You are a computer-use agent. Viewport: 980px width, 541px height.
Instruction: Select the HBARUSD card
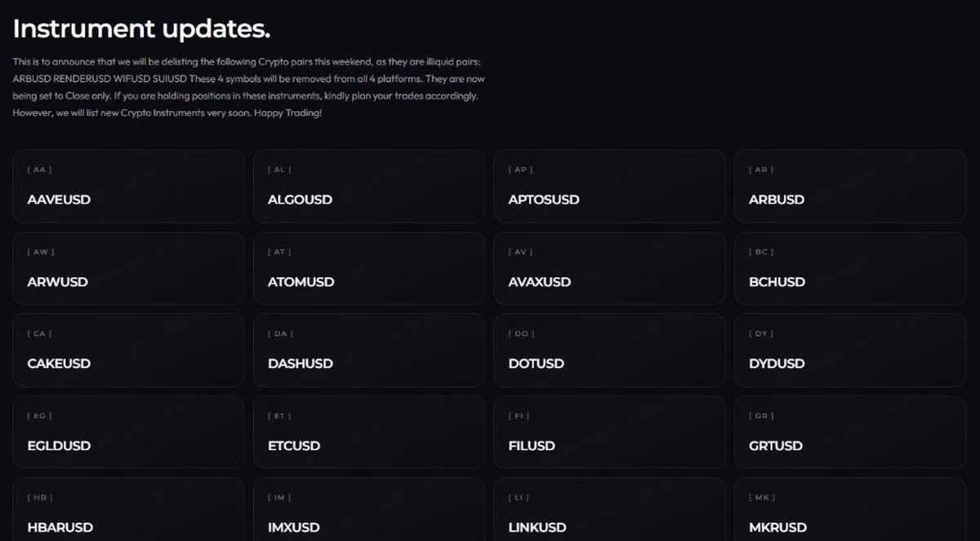(128, 510)
